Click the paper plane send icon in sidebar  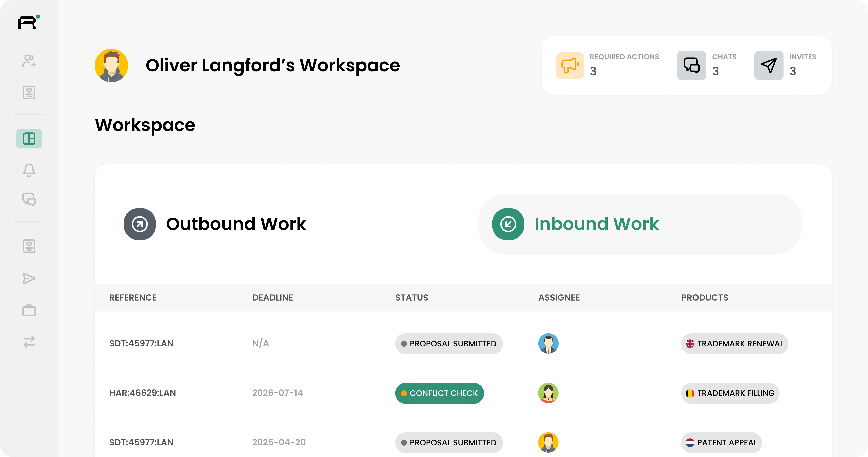[x=29, y=279]
